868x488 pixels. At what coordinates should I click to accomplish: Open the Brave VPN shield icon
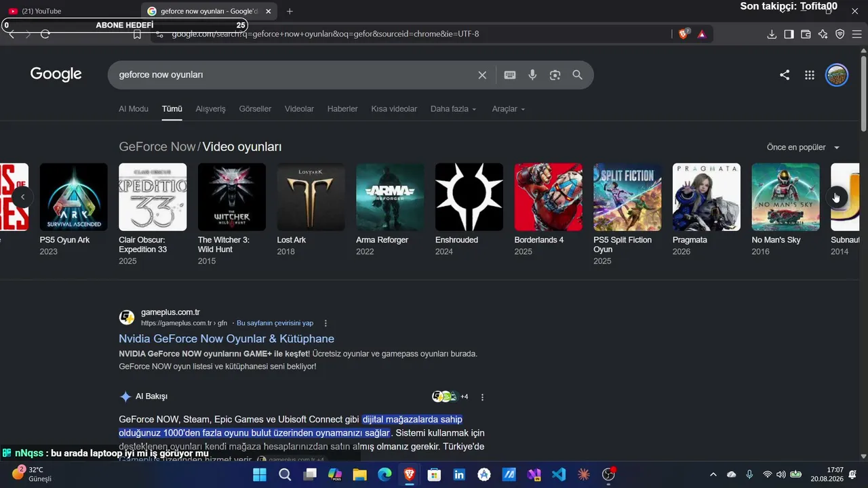point(840,34)
